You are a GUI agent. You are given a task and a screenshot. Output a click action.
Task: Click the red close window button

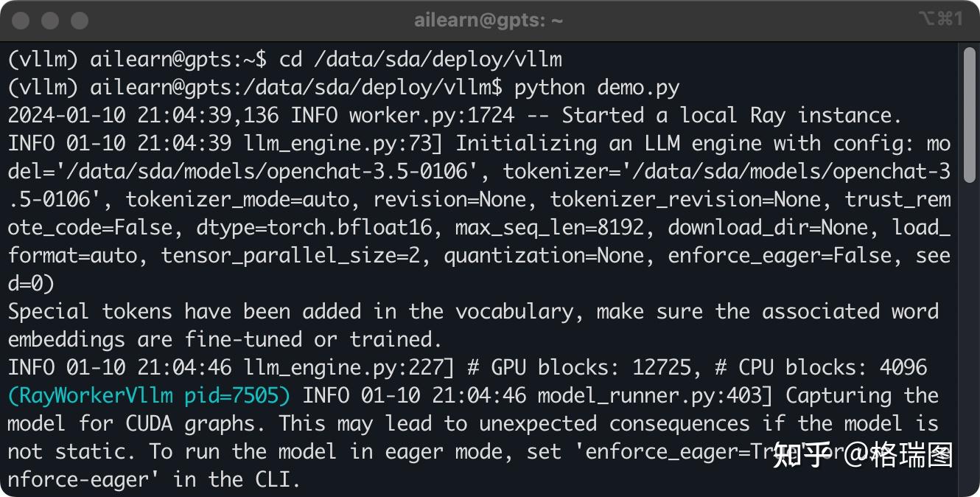point(21,21)
